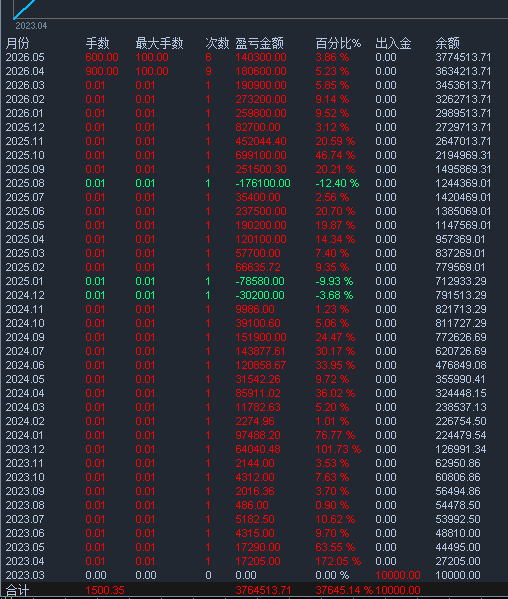Click profit amount 9986.00
508x599 pixels.
coord(255,309)
